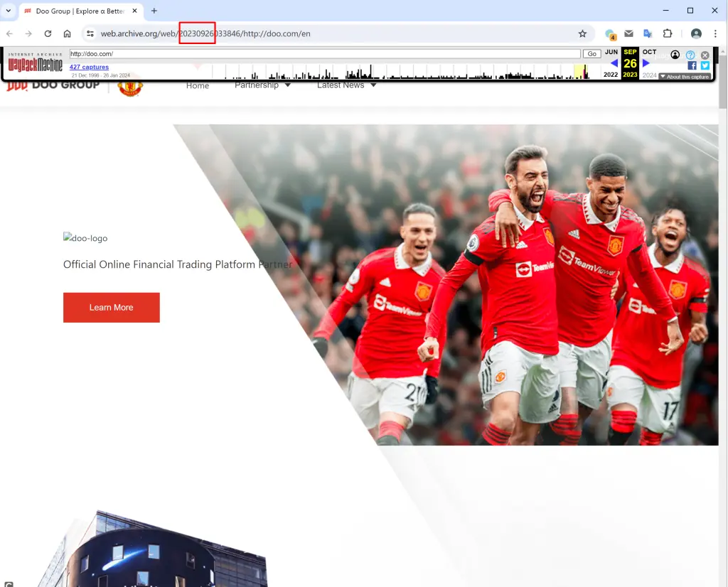Open Wayback user account icon
Image resolution: width=728 pixels, height=587 pixels.
(x=675, y=55)
